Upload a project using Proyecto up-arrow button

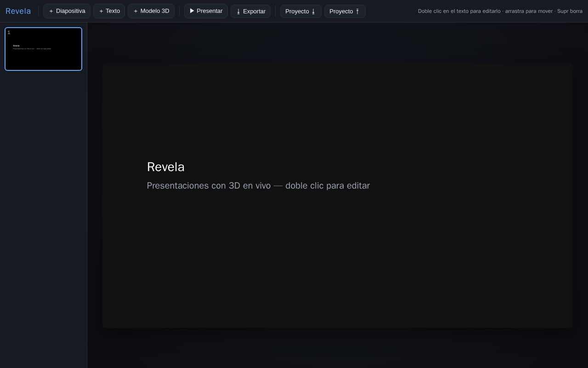pyautogui.click(x=345, y=11)
